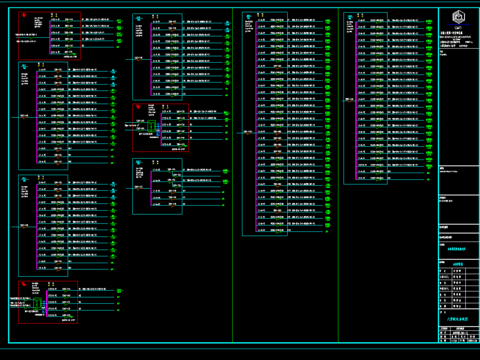Screen dimensions: 480x360
Task: Select the red symbol in the top-left red-bordered panel
Action: click(x=24, y=15)
